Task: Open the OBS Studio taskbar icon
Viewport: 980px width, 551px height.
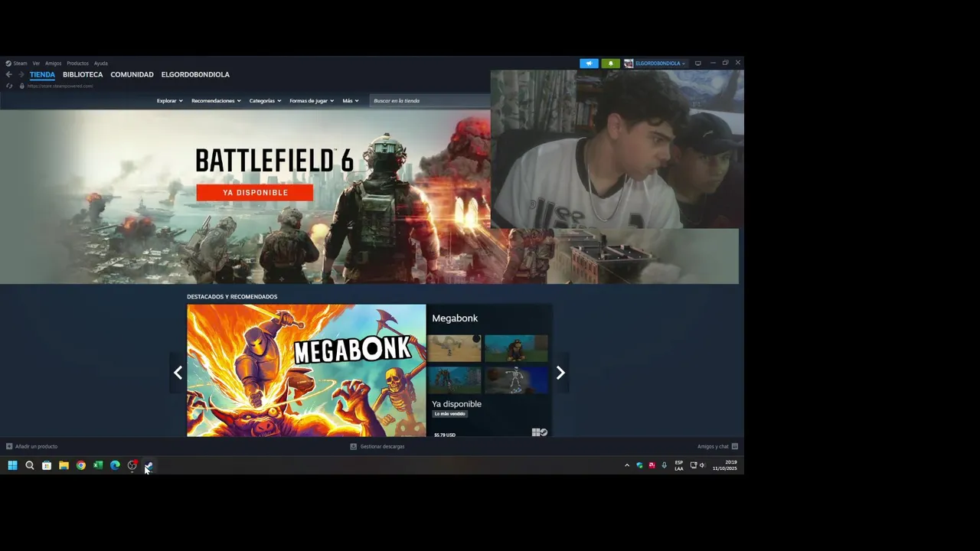Action: click(x=132, y=465)
